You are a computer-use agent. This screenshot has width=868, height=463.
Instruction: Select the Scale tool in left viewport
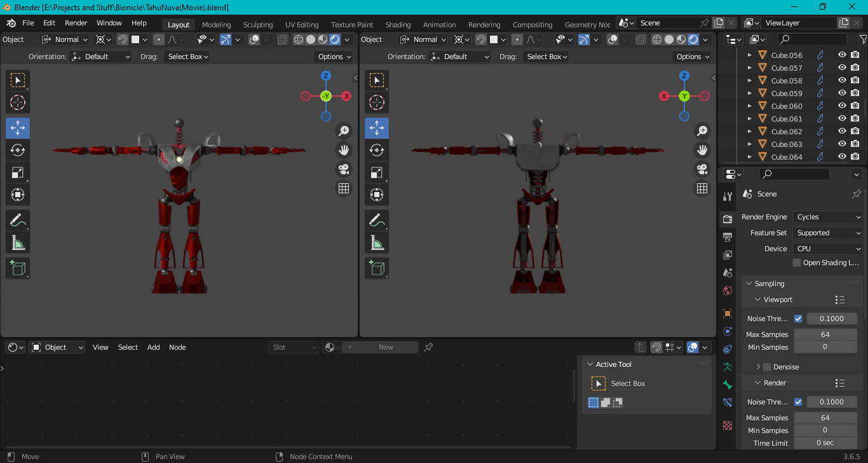(18, 172)
